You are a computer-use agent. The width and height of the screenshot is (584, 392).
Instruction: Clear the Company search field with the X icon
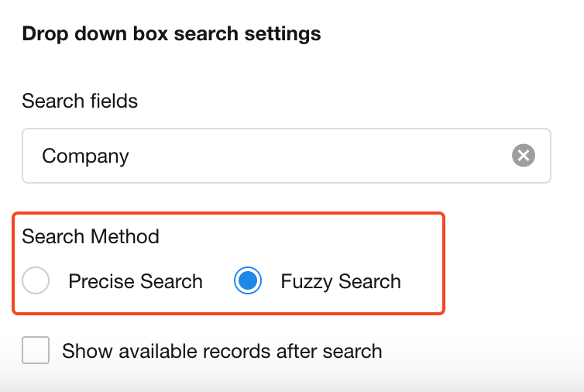tap(524, 156)
